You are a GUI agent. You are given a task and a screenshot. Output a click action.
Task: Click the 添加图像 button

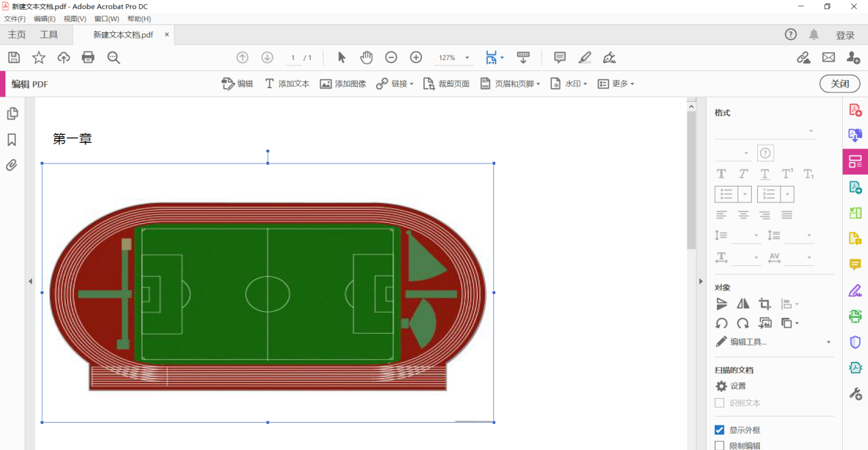[343, 83]
